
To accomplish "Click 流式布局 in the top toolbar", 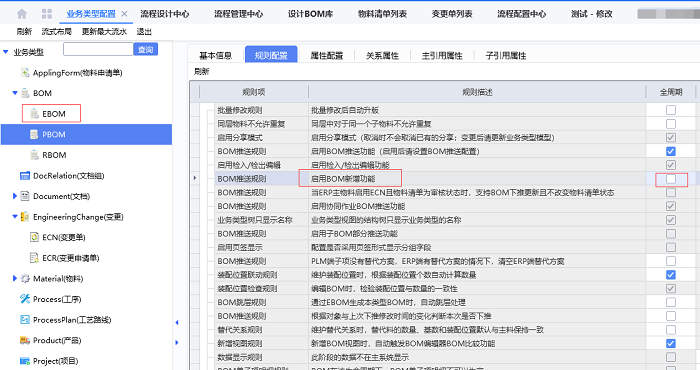I will pyautogui.click(x=57, y=31).
